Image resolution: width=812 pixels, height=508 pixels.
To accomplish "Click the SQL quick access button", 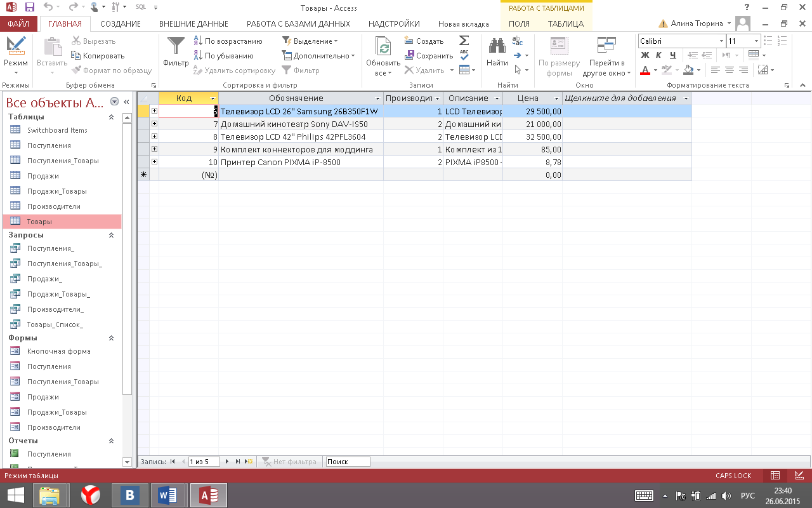I will pos(141,8).
